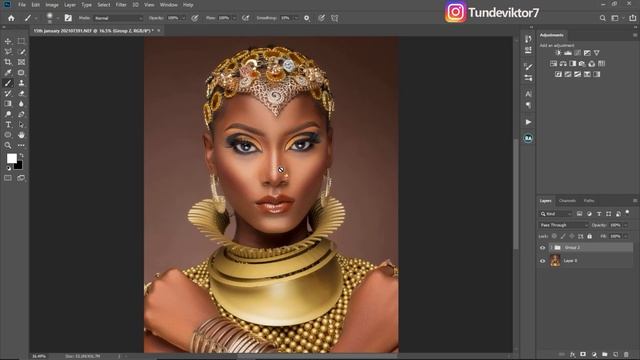Open the layer Opacity dropdown
The image size is (640, 360).
click(625, 225)
